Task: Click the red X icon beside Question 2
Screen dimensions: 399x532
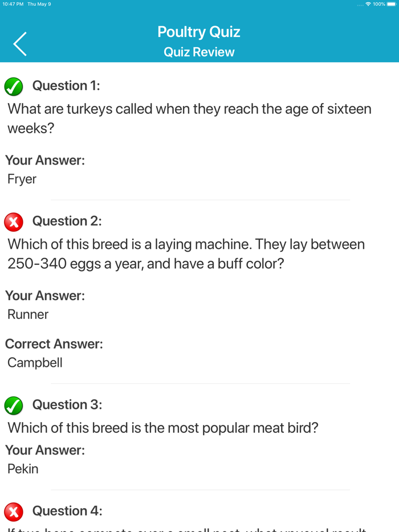Action: (14, 222)
